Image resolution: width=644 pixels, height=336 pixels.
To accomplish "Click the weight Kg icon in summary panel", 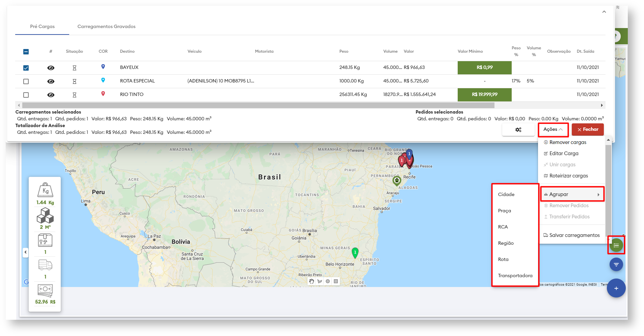I will pos(45,190).
